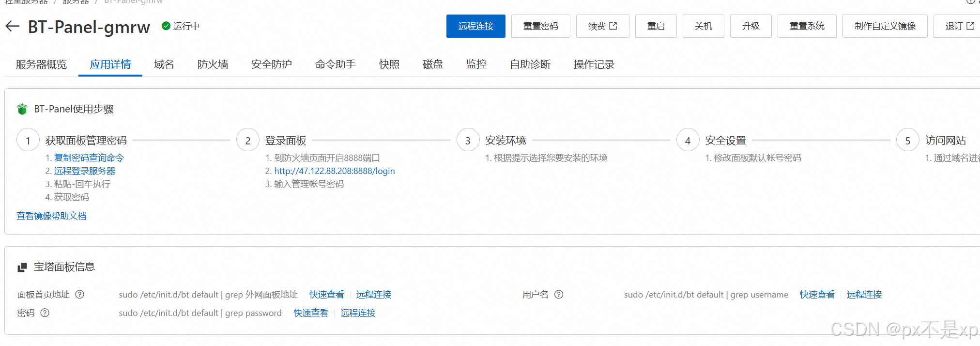Open the 快照 tab
This screenshot has height=346, width=980.
[x=389, y=64]
